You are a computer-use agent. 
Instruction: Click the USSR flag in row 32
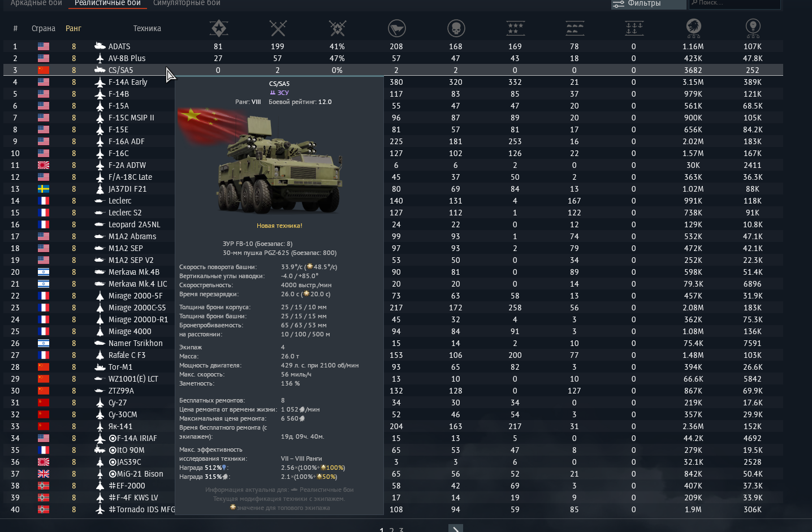tap(44, 414)
